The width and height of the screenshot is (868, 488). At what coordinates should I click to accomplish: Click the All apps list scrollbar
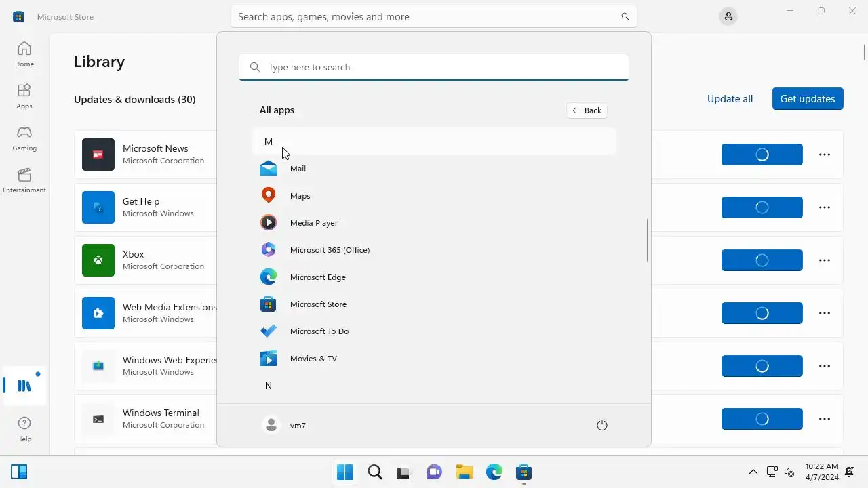pos(648,240)
